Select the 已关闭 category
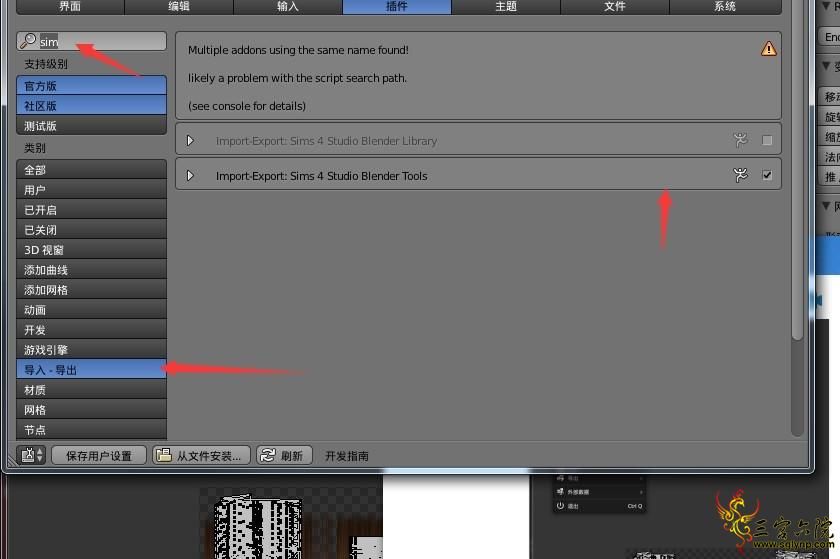 point(92,229)
